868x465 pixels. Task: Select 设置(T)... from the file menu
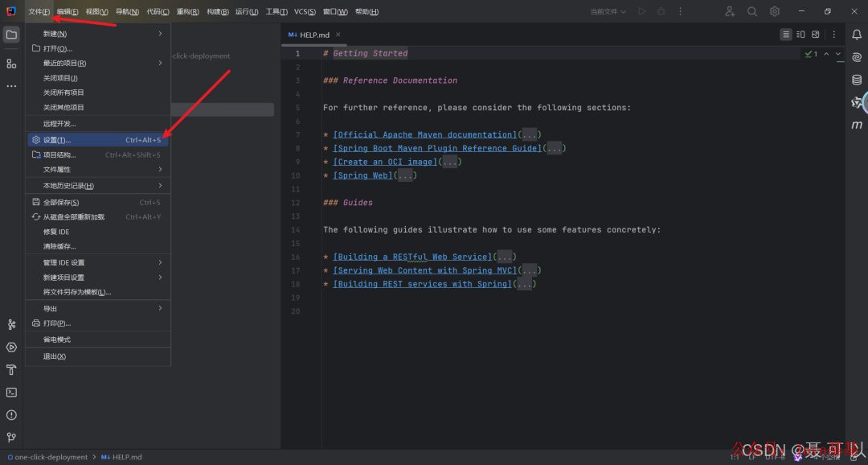click(x=98, y=140)
